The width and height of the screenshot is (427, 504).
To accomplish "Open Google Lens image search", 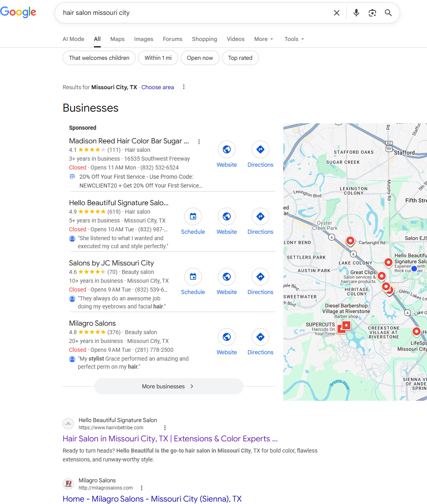I will [x=372, y=13].
